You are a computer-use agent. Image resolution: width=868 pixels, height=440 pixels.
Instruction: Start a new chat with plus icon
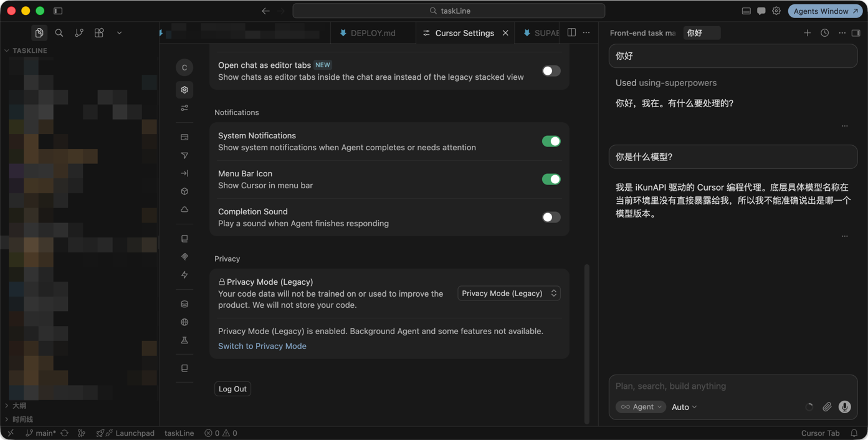click(807, 33)
